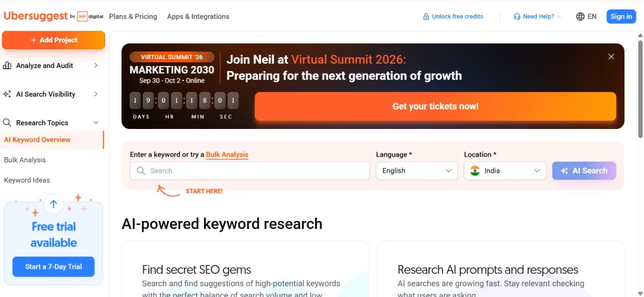Viewport: 644px width, 297px height.
Task: Click the Sep 30 - Oct 2 Online text
Action: tap(172, 81)
